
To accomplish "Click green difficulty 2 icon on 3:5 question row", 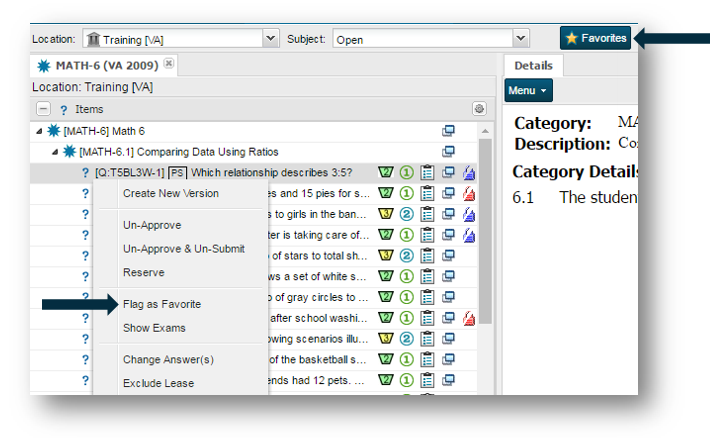I will pos(385,172).
